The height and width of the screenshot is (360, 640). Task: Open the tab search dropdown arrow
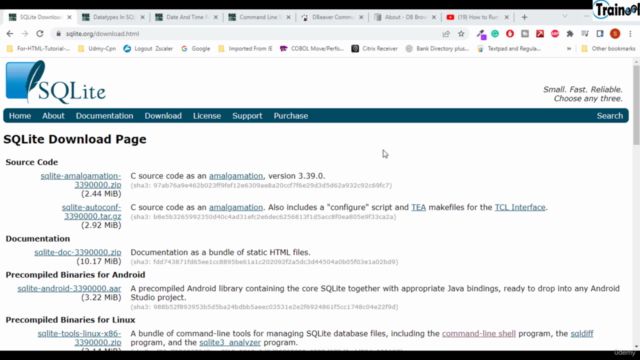click(565, 17)
